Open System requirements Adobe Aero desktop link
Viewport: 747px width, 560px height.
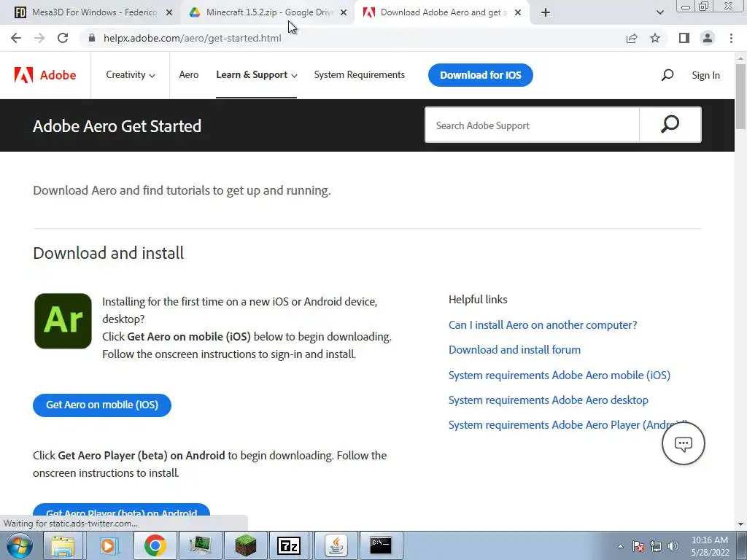[x=549, y=400]
